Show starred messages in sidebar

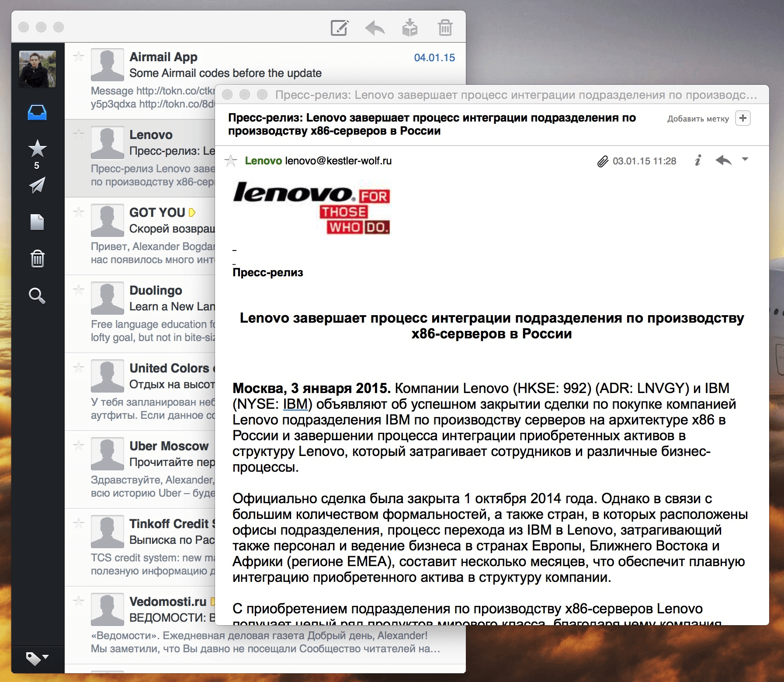pyautogui.click(x=38, y=149)
